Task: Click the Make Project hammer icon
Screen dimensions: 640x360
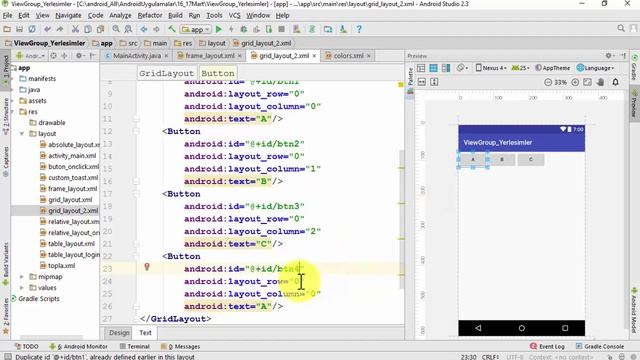Action: (172, 29)
